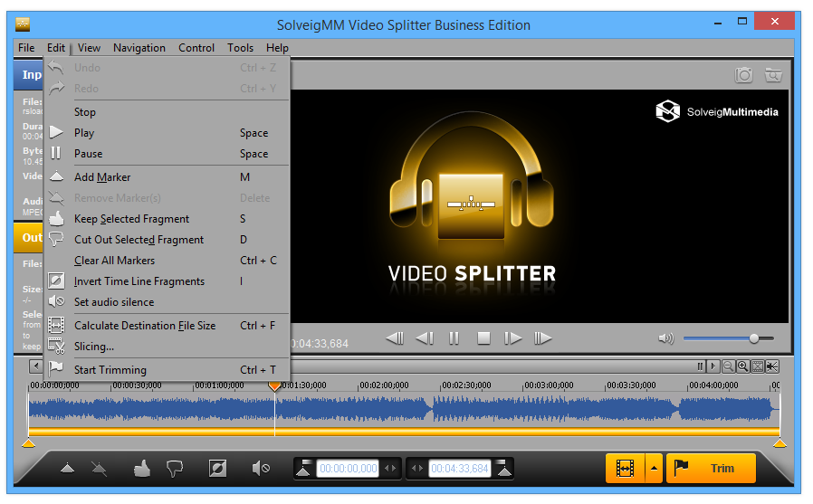Click the end time field 00:04:33,684

[459, 469]
